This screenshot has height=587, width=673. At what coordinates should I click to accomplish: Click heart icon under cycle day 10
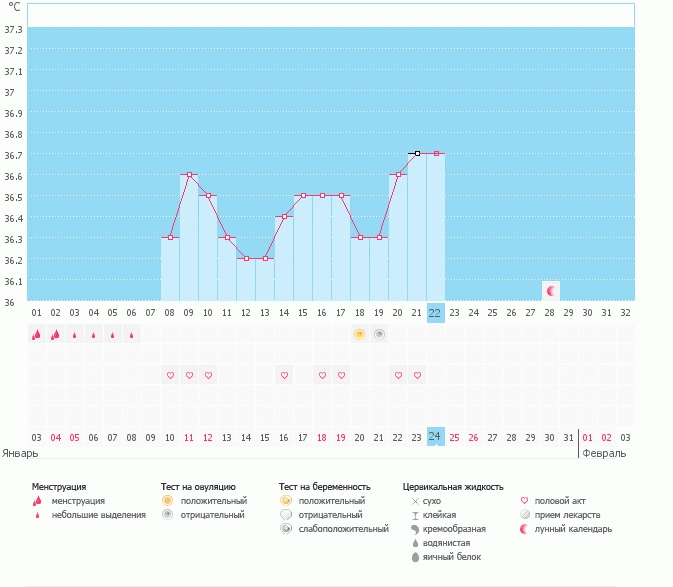[209, 375]
